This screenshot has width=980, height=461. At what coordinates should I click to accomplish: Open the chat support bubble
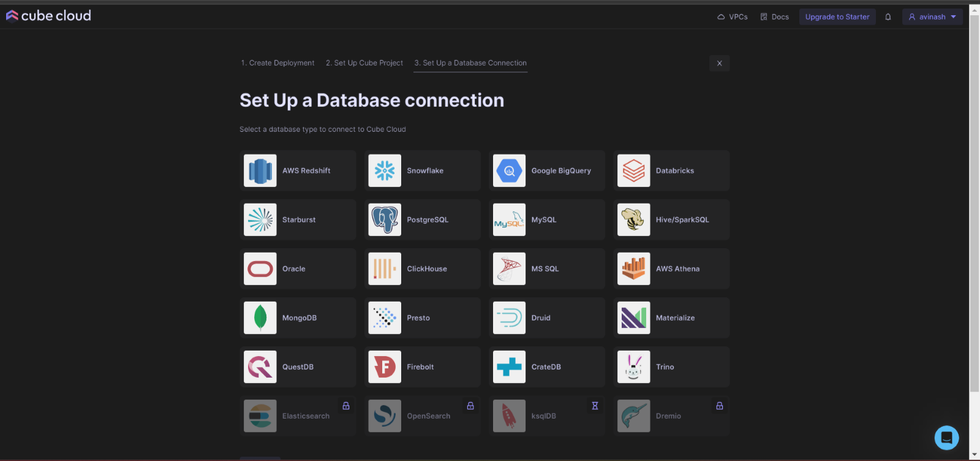(x=946, y=438)
